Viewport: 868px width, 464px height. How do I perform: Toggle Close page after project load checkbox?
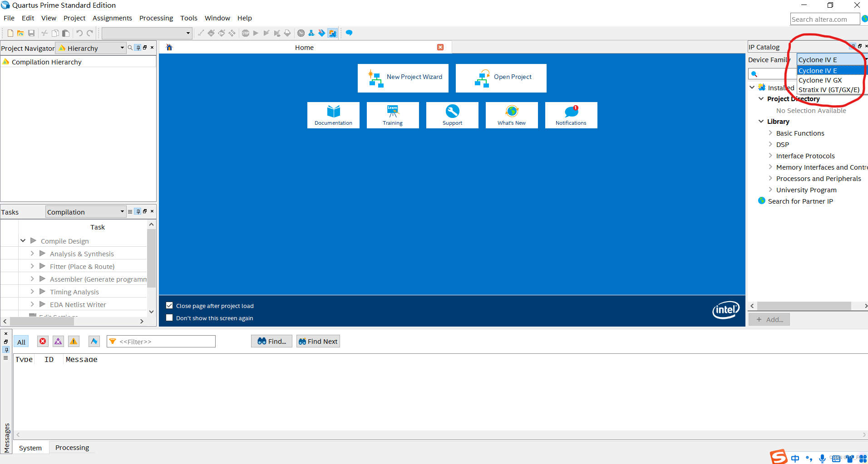tap(169, 305)
